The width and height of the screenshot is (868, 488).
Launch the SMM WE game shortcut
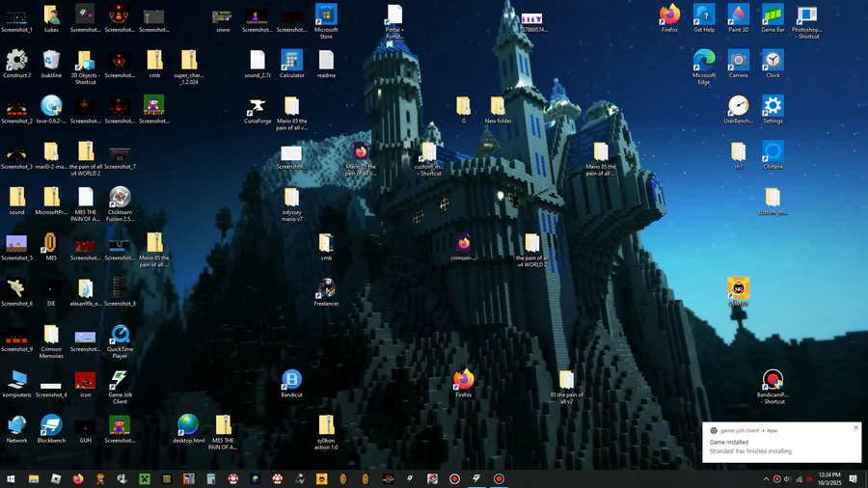(738, 291)
